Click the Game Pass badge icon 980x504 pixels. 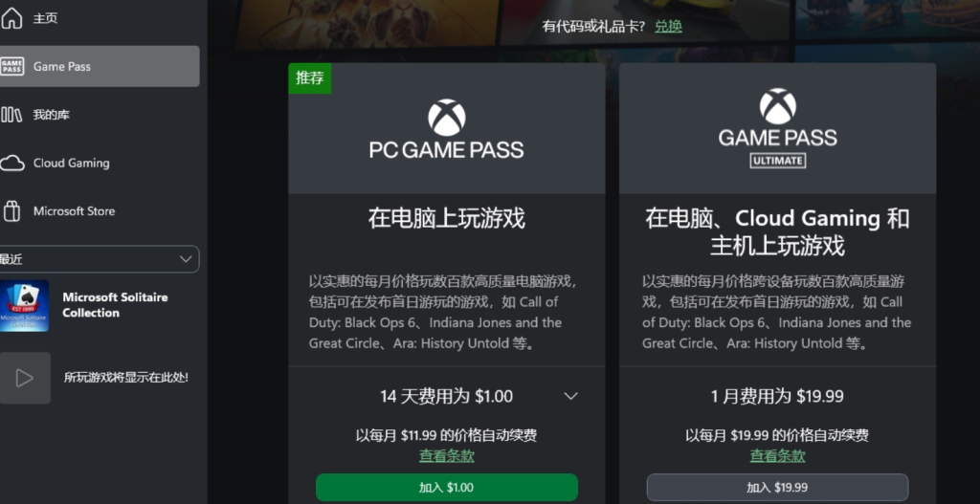pyautogui.click(x=11, y=66)
